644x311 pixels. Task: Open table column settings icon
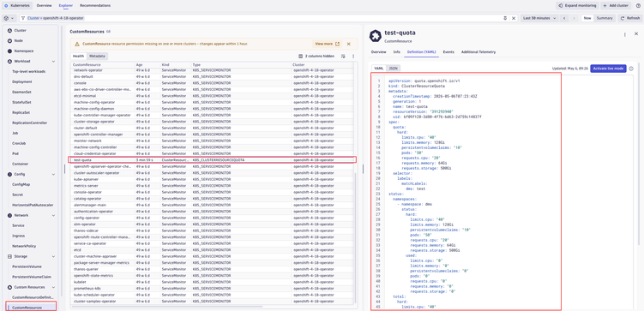(x=343, y=57)
